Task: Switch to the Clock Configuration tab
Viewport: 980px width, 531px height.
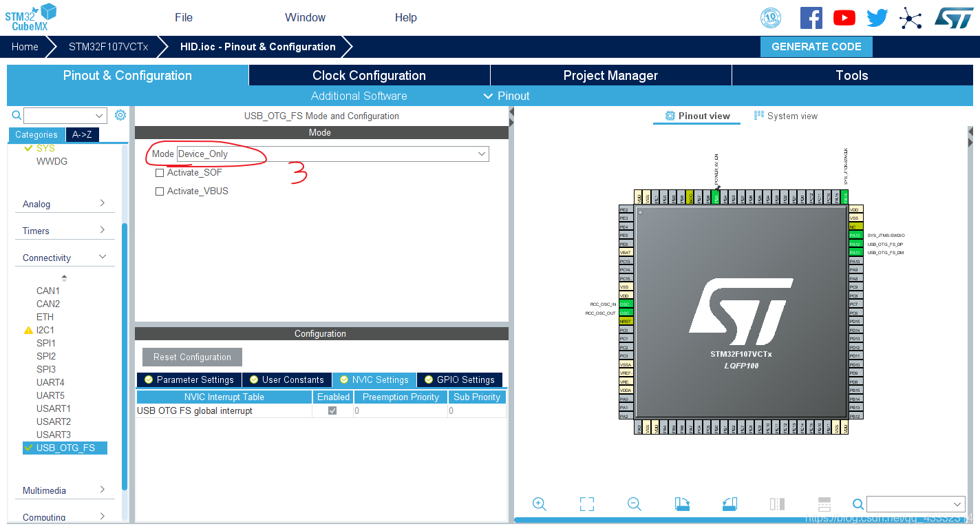Action: [369, 75]
